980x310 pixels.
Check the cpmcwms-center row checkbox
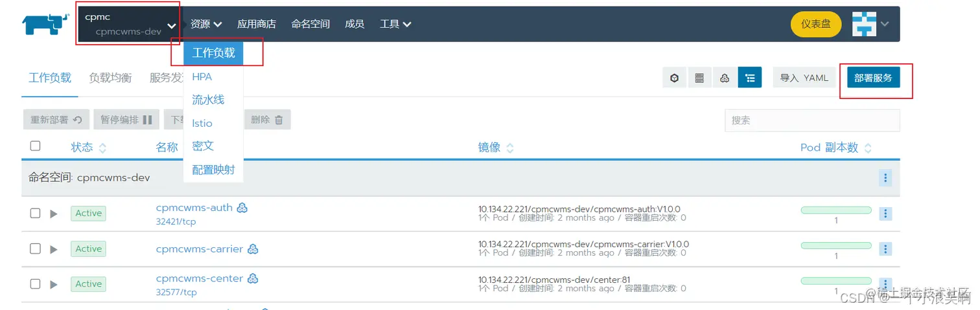36,283
